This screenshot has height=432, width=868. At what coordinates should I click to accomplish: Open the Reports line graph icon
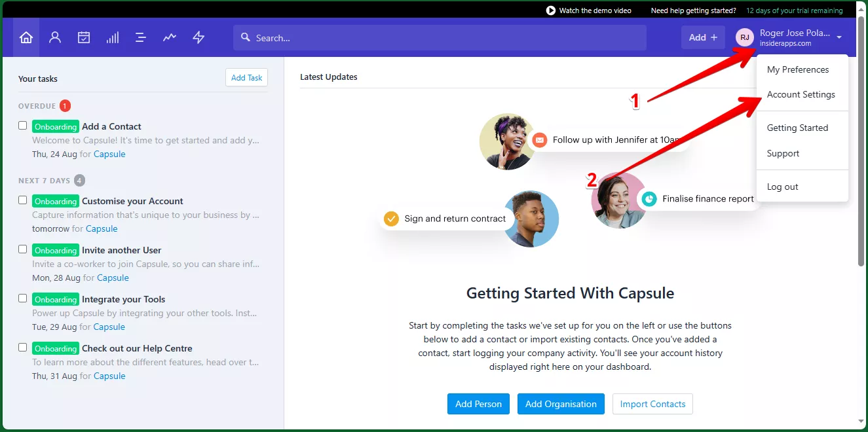pos(170,37)
